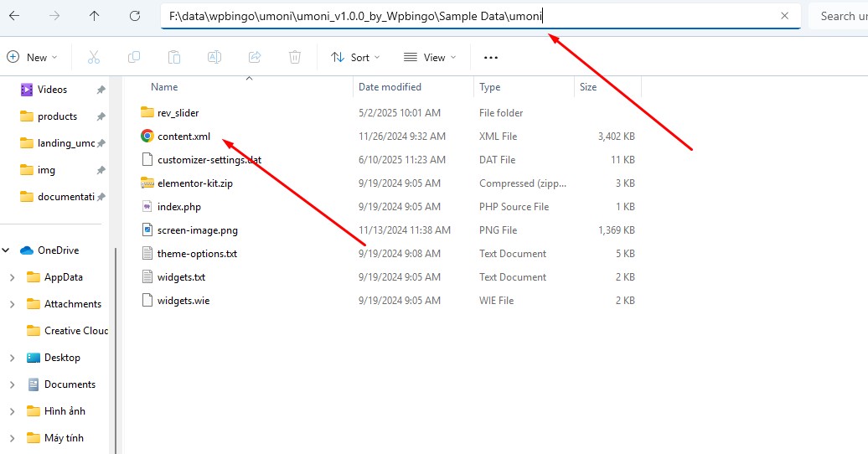
Task: Open the Sort dropdown
Action: pyautogui.click(x=355, y=58)
